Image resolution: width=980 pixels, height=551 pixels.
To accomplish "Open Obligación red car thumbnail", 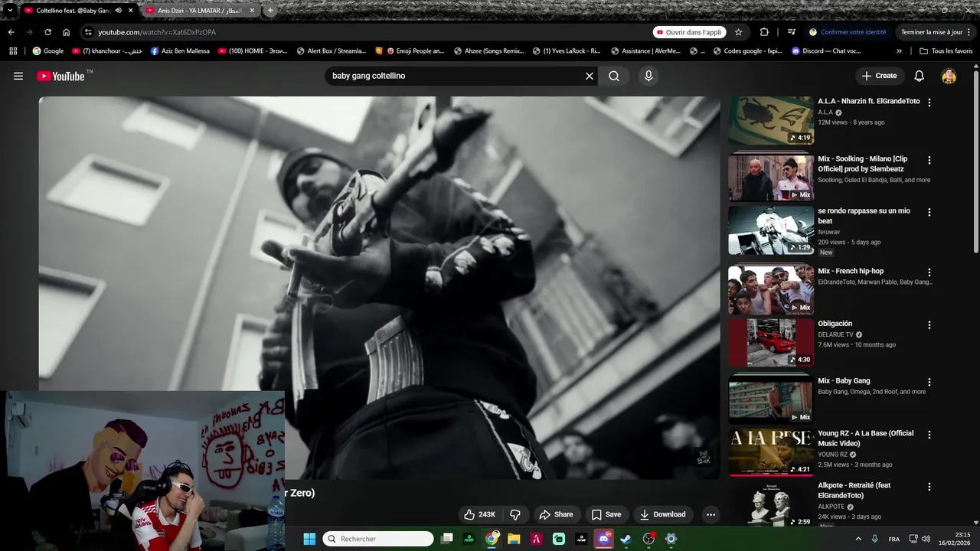I will (771, 342).
